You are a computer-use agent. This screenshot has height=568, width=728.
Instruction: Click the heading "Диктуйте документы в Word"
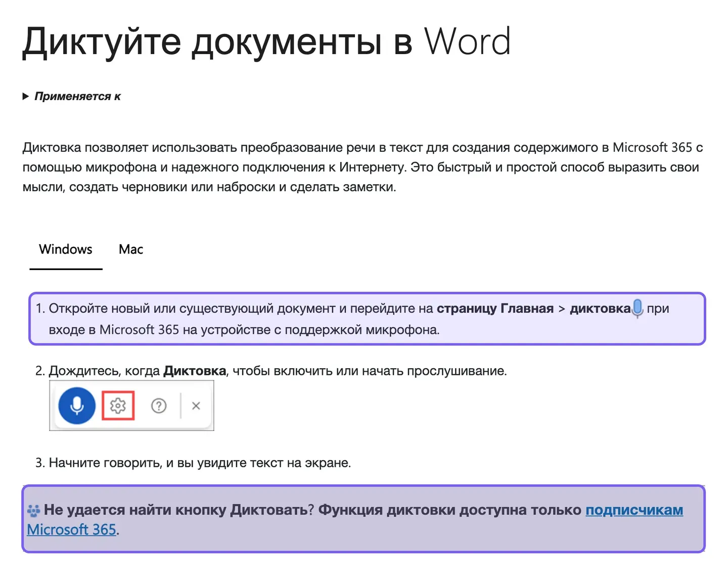tap(266, 41)
